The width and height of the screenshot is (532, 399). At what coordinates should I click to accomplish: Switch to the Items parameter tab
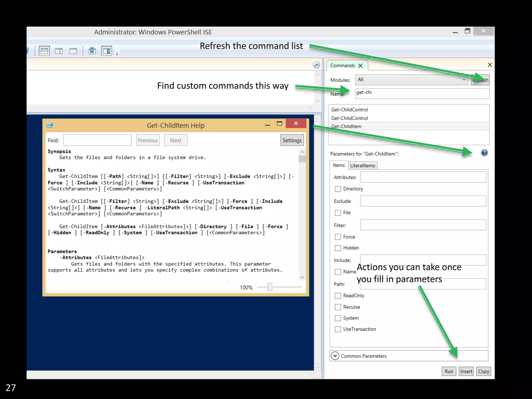[339, 165]
